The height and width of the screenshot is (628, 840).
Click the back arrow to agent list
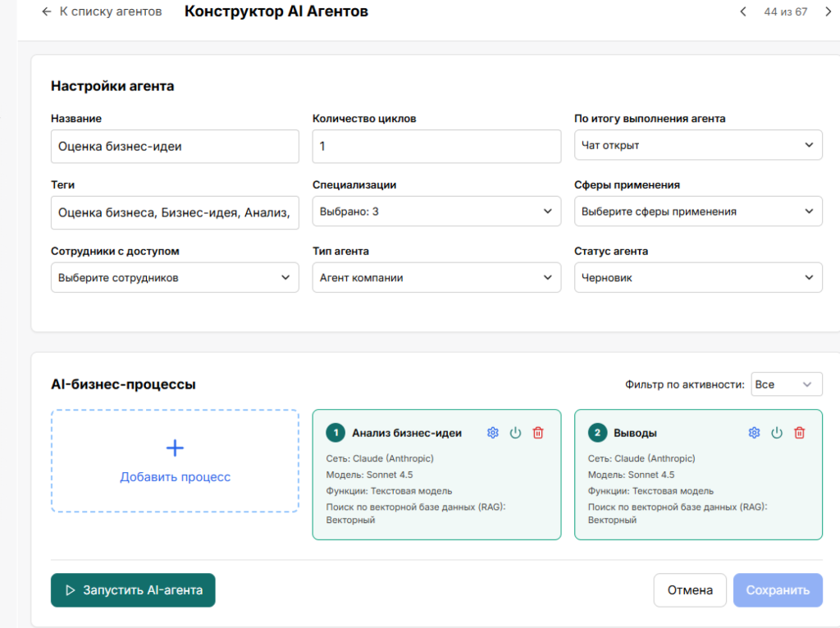pyautogui.click(x=48, y=11)
